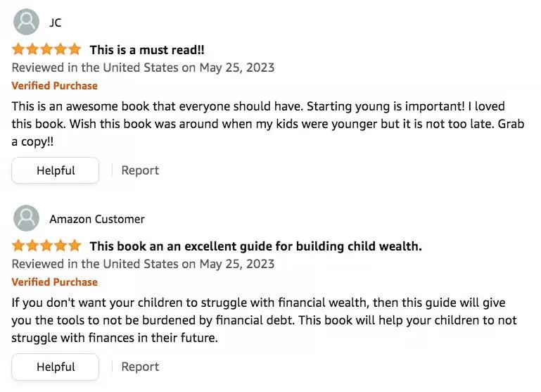The width and height of the screenshot is (541, 392).
Task: Click the first star of JC's review rating
Action: pos(19,50)
